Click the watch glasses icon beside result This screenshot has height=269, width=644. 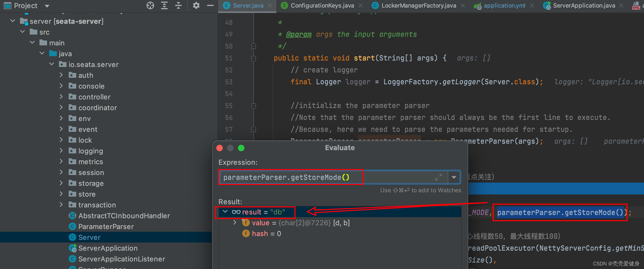tap(236, 212)
